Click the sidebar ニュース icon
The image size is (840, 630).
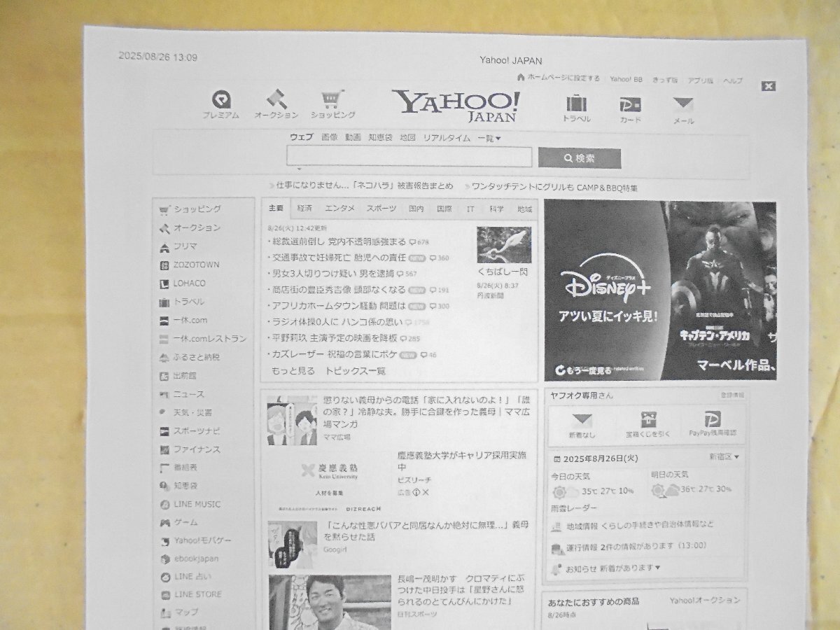164,394
